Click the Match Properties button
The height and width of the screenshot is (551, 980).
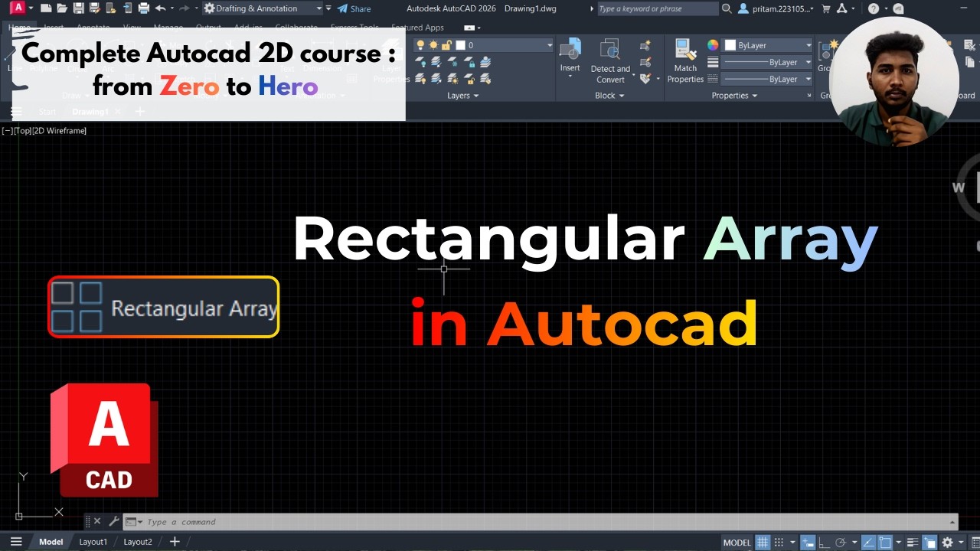pos(685,61)
